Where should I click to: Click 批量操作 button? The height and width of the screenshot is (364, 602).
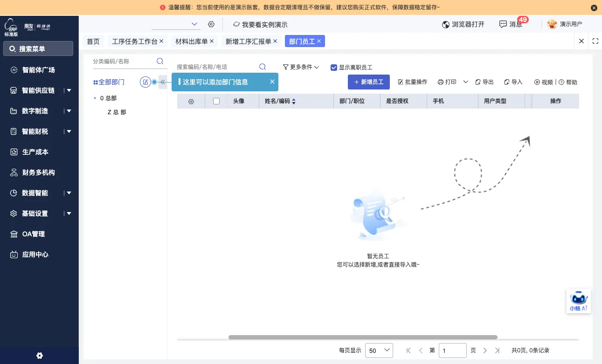[412, 82]
